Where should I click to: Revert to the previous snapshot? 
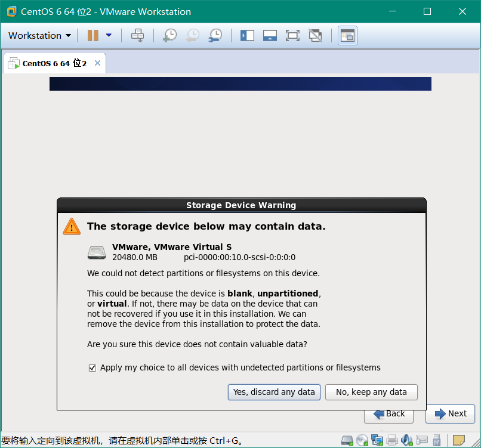pyautogui.click(x=193, y=36)
